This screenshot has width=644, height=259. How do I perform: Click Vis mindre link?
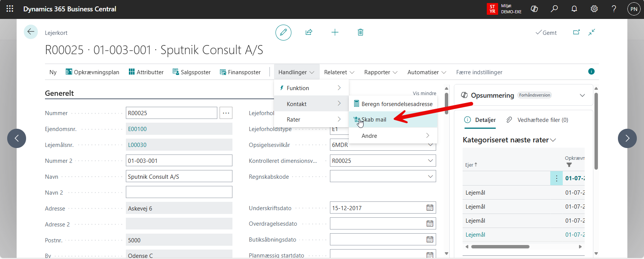pyautogui.click(x=424, y=93)
